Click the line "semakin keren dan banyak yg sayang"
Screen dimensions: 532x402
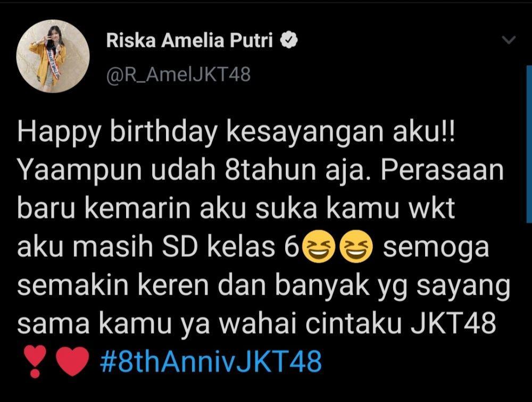click(x=264, y=287)
